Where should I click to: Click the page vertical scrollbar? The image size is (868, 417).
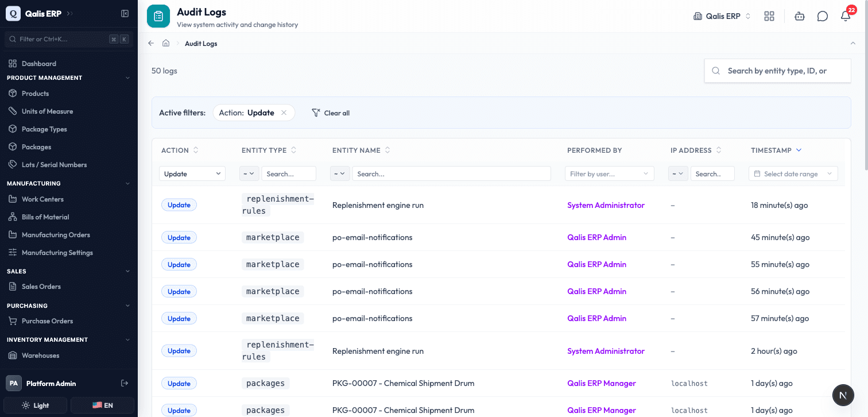[x=865, y=86]
